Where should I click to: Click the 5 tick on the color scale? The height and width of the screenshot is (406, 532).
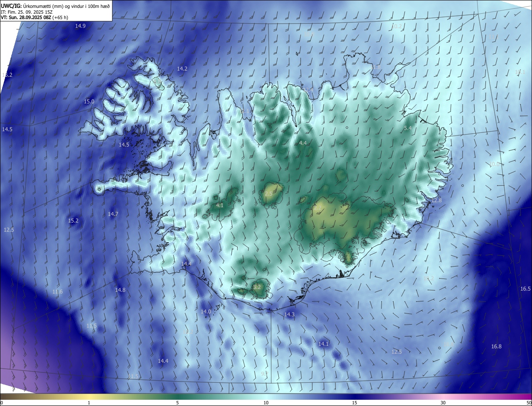pos(177,403)
